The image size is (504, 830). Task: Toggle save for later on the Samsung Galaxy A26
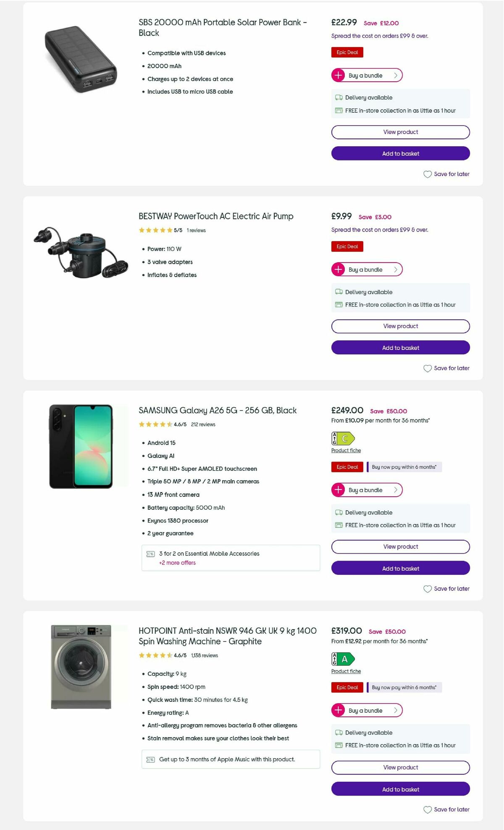pyautogui.click(x=446, y=589)
